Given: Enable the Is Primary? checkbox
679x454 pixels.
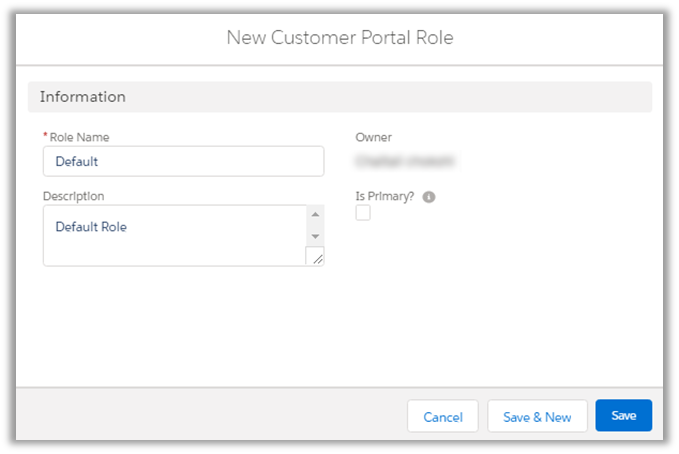Looking at the screenshot, I should (363, 213).
